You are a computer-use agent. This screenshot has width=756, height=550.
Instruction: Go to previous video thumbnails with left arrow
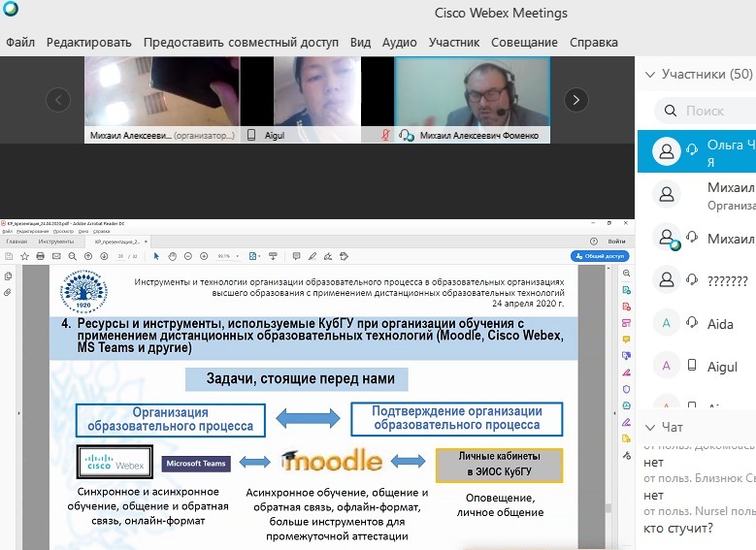(x=58, y=100)
